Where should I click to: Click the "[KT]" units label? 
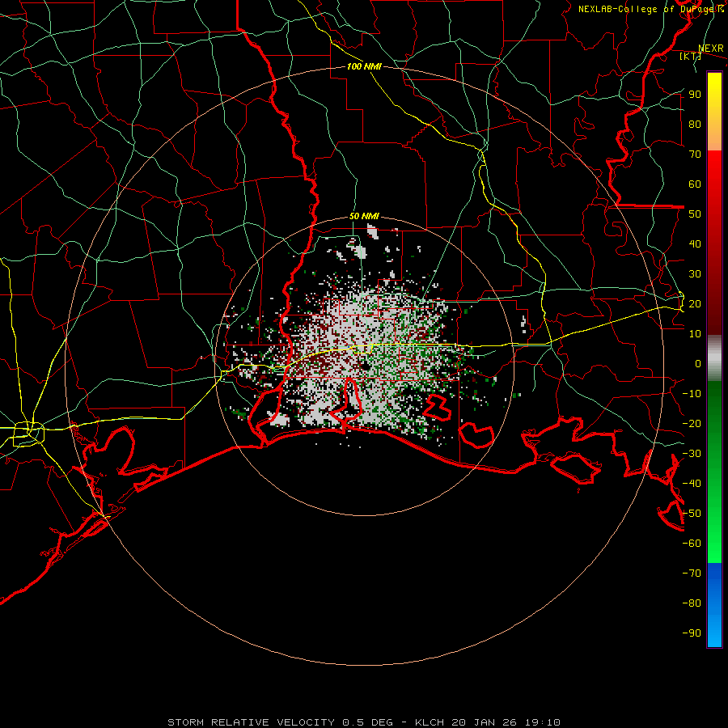click(x=690, y=56)
